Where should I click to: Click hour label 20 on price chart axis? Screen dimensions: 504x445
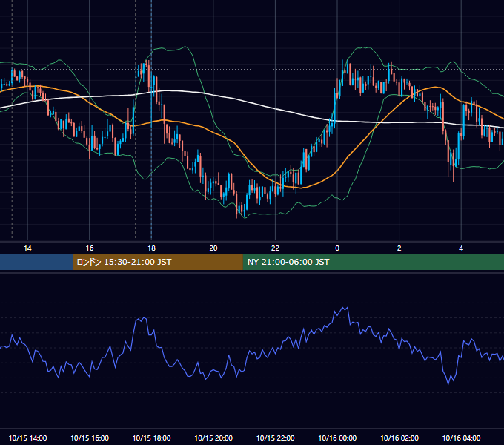point(213,248)
